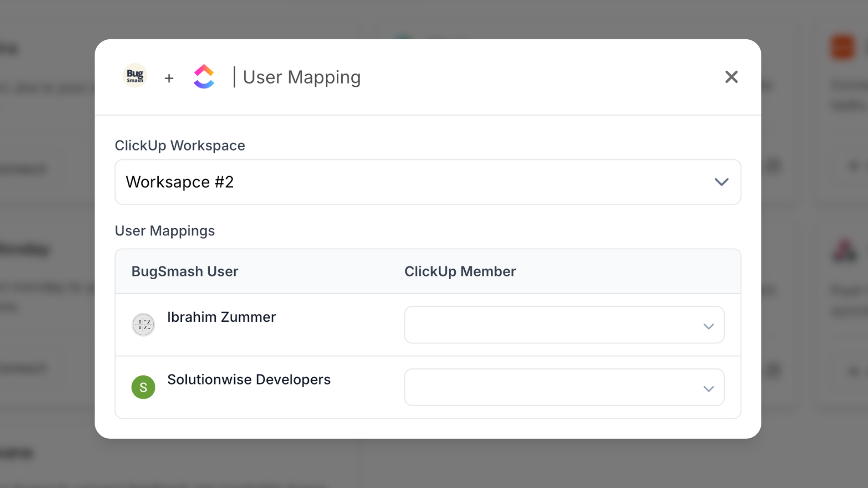Click the Ibrahim Zummer name text
Screen dimensions: 868x488
click(221, 317)
